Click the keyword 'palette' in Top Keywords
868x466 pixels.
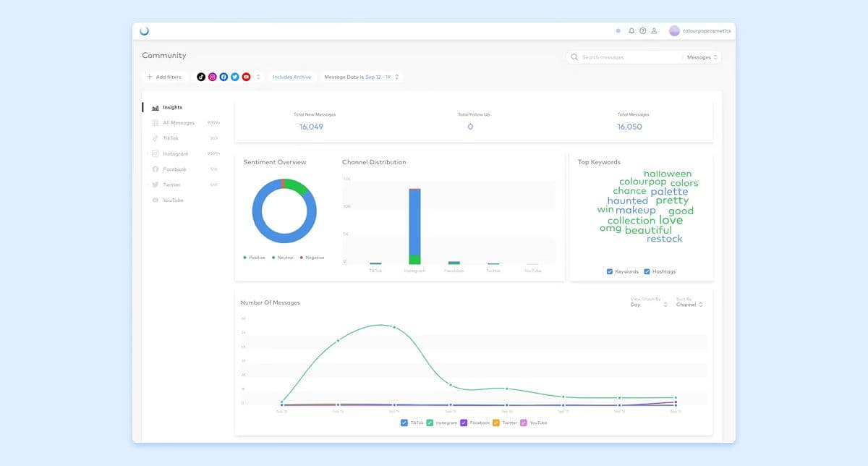[669, 192]
